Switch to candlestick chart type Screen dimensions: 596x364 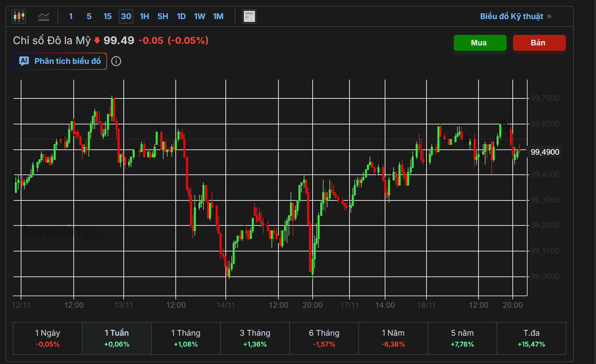click(x=19, y=16)
